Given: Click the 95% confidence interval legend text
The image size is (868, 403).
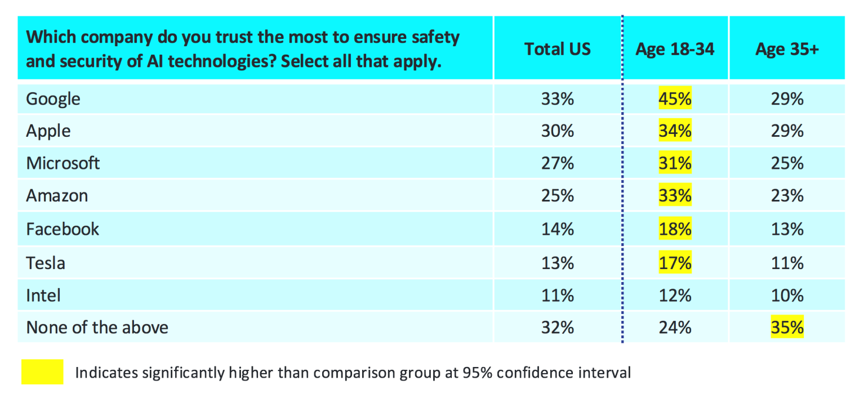Looking at the screenshot, I should coord(353,373).
